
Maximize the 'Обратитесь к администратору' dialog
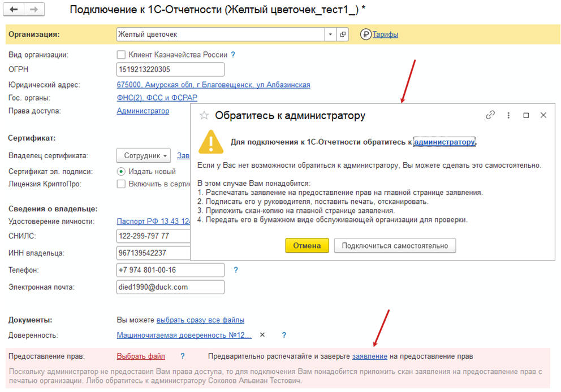click(x=526, y=115)
